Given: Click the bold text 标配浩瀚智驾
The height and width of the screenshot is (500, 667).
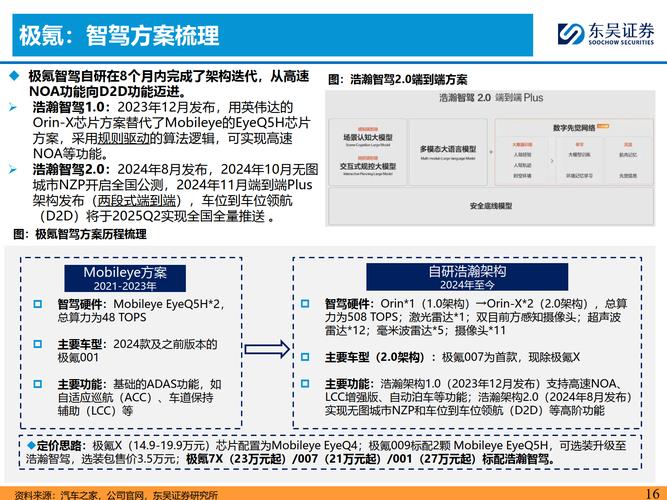Looking at the screenshot, I should click(516, 459).
